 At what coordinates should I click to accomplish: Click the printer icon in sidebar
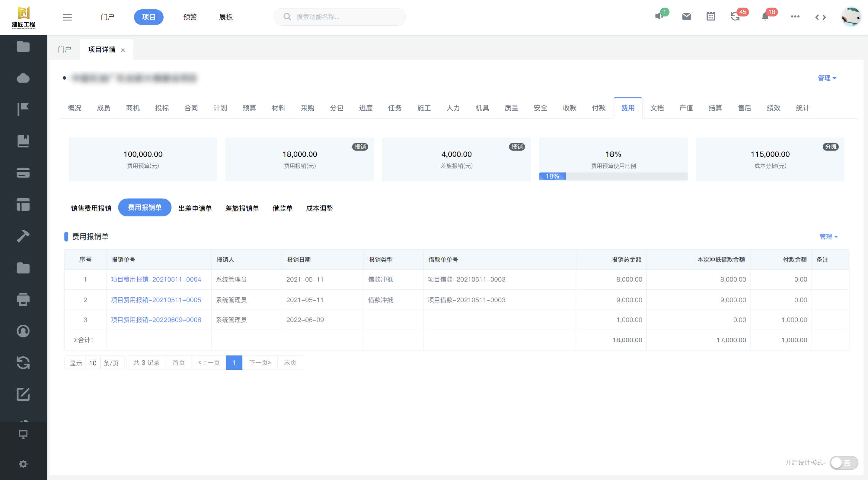(23, 299)
